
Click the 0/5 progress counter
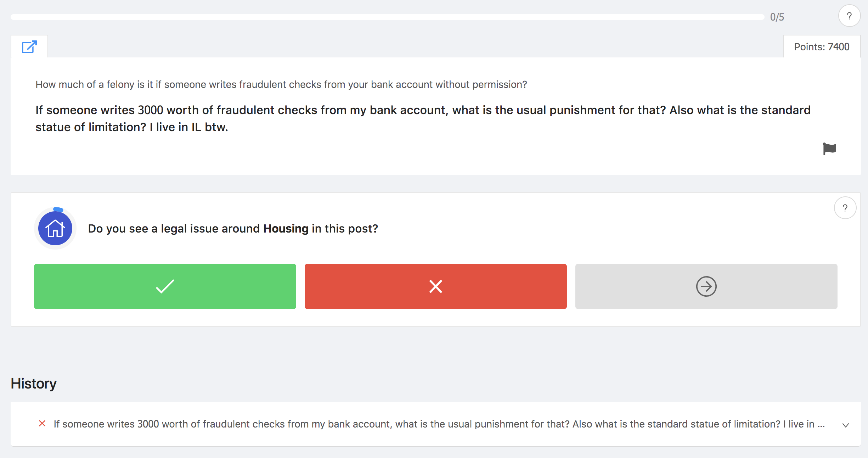coord(777,17)
